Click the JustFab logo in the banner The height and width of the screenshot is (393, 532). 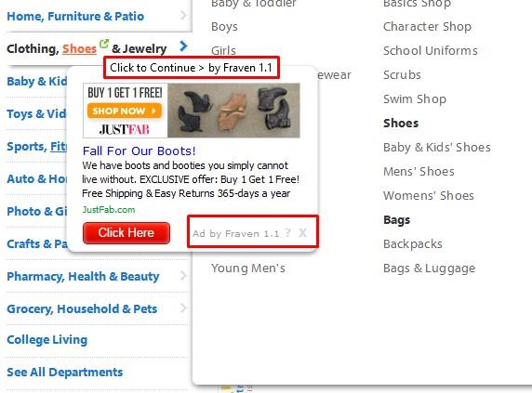tap(125, 129)
